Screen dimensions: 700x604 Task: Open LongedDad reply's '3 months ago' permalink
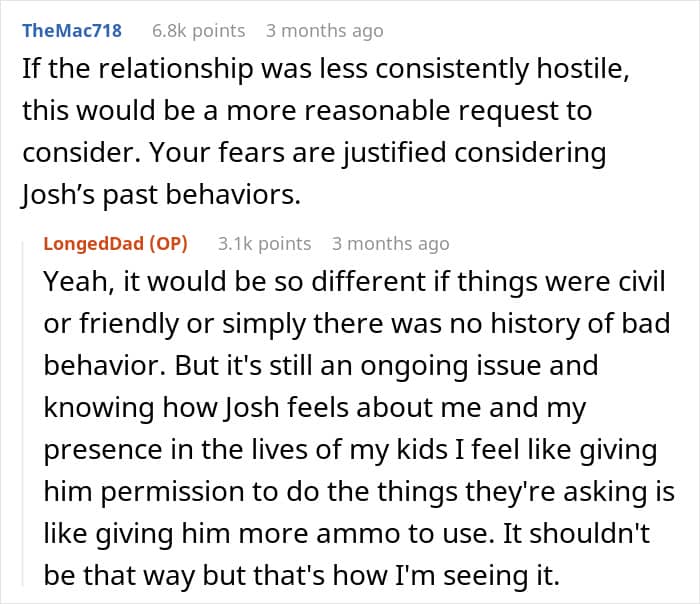click(x=391, y=244)
